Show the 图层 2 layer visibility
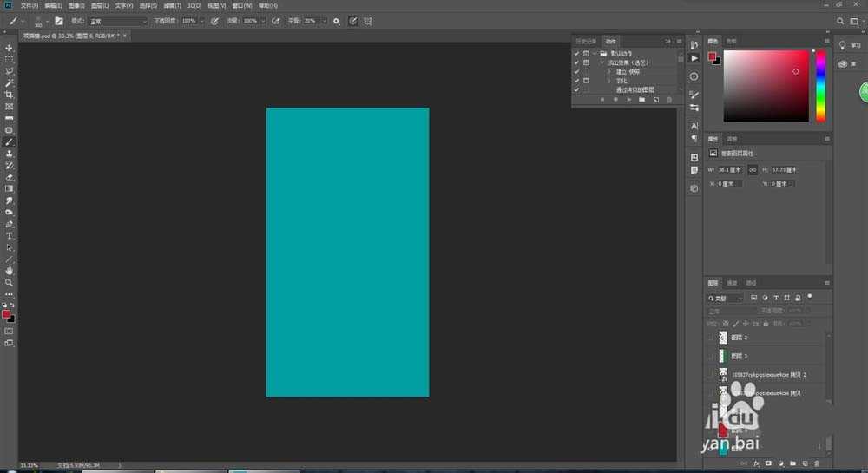Image resolution: width=868 pixels, height=473 pixels. (711, 338)
